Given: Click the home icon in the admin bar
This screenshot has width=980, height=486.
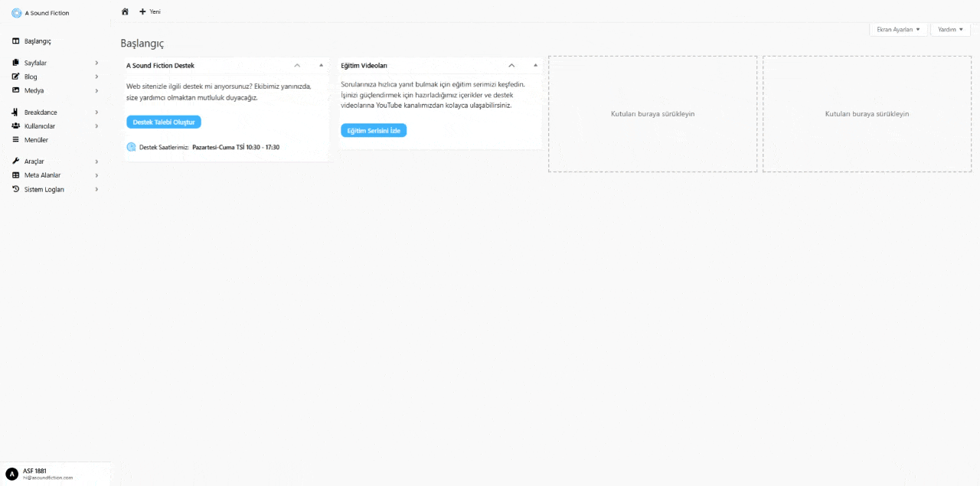Looking at the screenshot, I should 125,11.
